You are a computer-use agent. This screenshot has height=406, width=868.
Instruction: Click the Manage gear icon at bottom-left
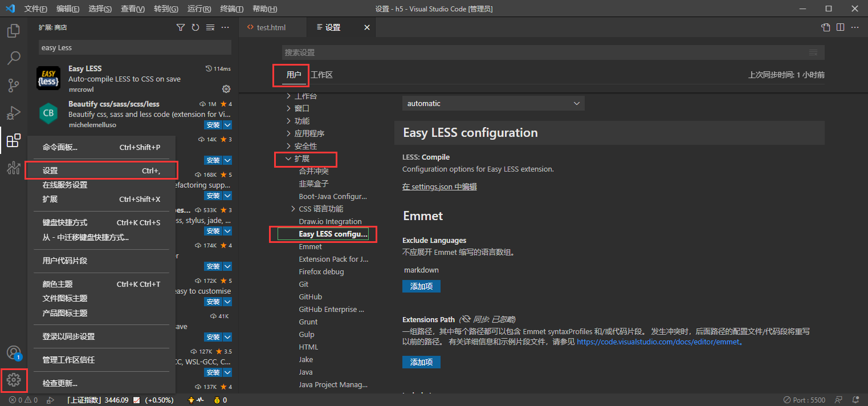pos(14,380)
